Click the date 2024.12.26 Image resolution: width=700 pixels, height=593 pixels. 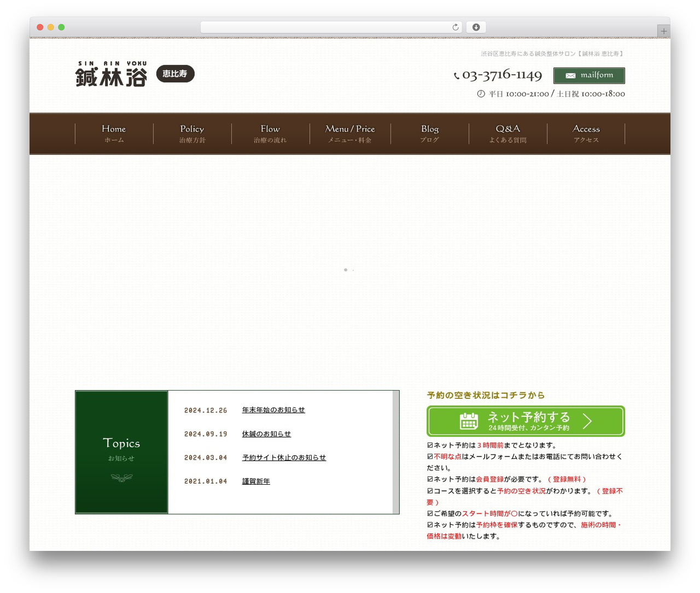(x=206, y=410)
